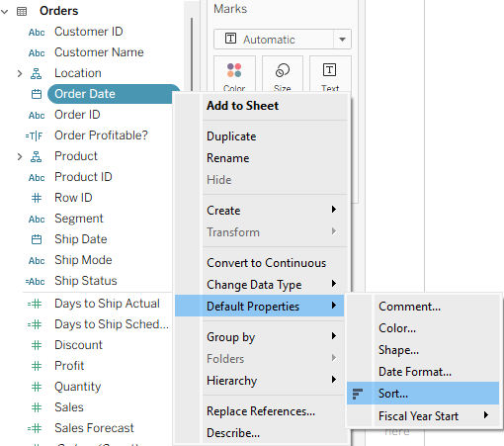The height and width of the screenshot is (446, 504).
Task: Click the calculated number icon for Days to Ship Actual
Action: [x=35, y=304]
